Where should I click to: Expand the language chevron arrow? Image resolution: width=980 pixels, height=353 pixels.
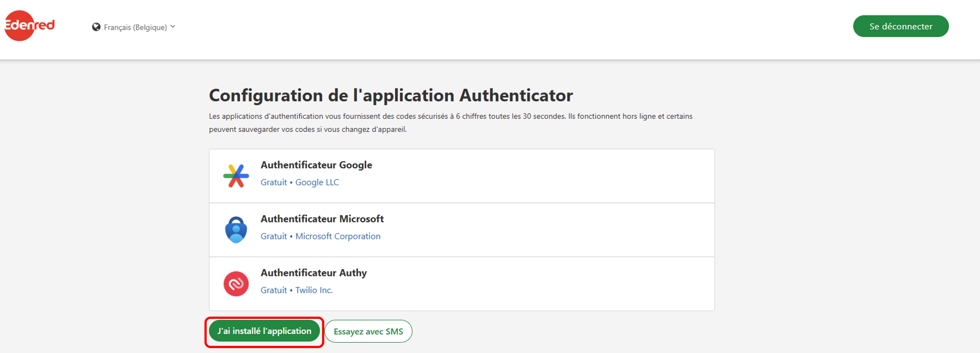[173, 27]
